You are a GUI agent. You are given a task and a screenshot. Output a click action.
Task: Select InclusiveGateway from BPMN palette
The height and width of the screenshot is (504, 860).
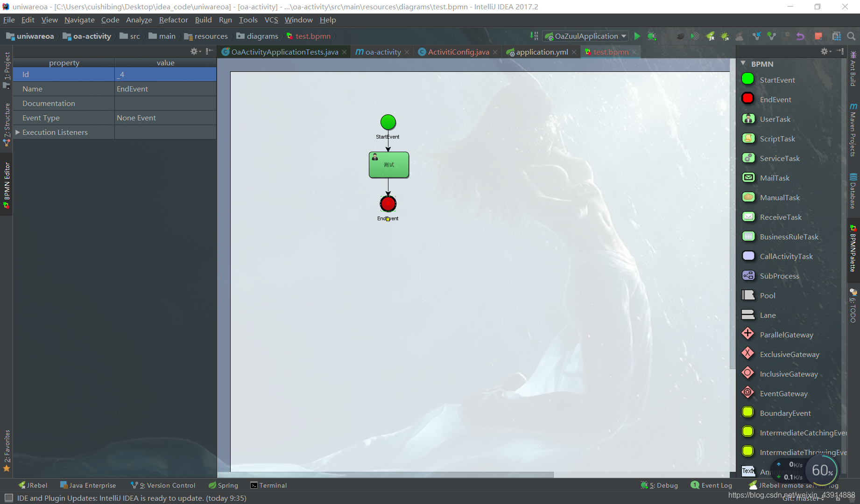coord(780,374)
